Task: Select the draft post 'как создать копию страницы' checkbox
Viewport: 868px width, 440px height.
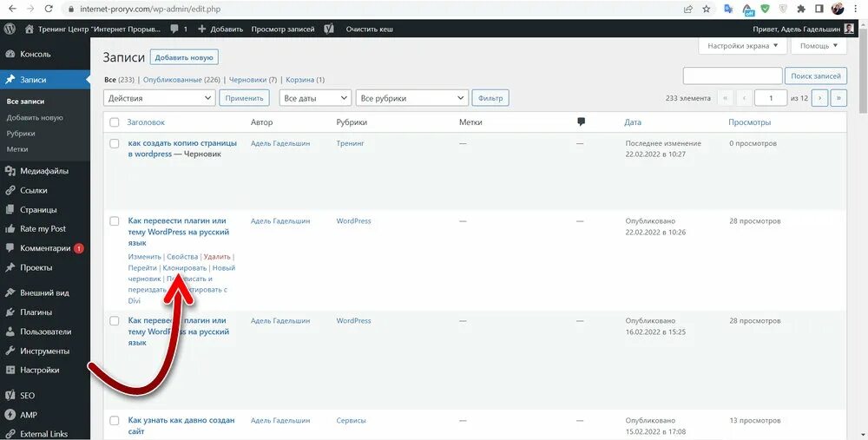Action: tap(114, 143)
